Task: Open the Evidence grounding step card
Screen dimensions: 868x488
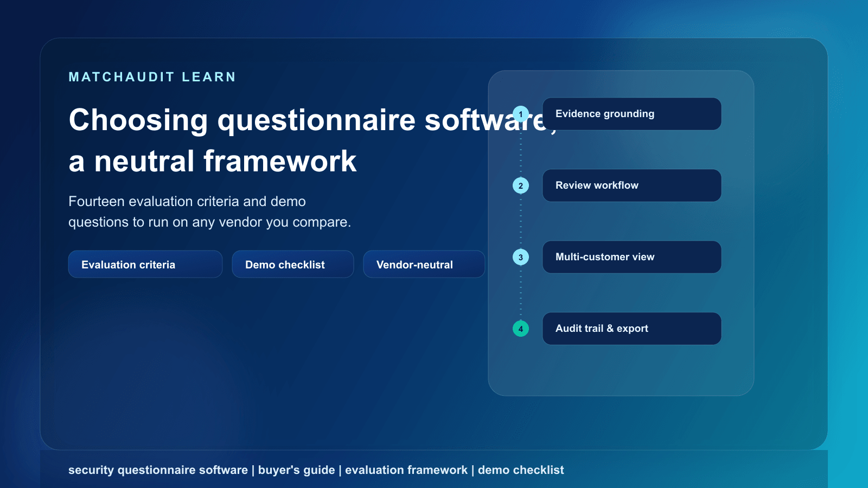Action: click(x=632, y=114)
